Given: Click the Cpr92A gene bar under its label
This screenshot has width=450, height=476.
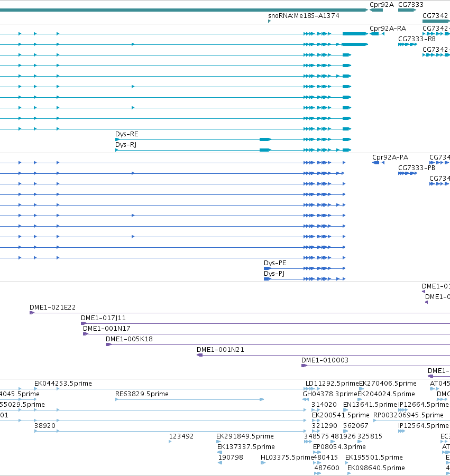Looking at the screenshot, I should 376,10.
